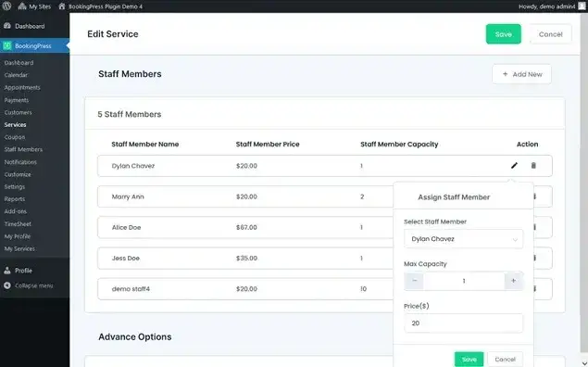The width and height of the screenshot is (588, 367).
Task: Click the Collapse menu arrow icon
Action: point(7,285)
